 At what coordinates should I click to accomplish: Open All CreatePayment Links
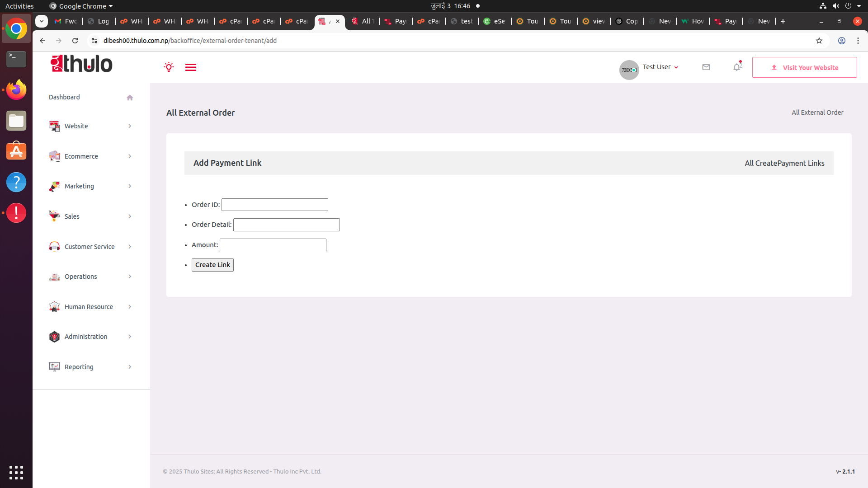click(x=784, y=163)
